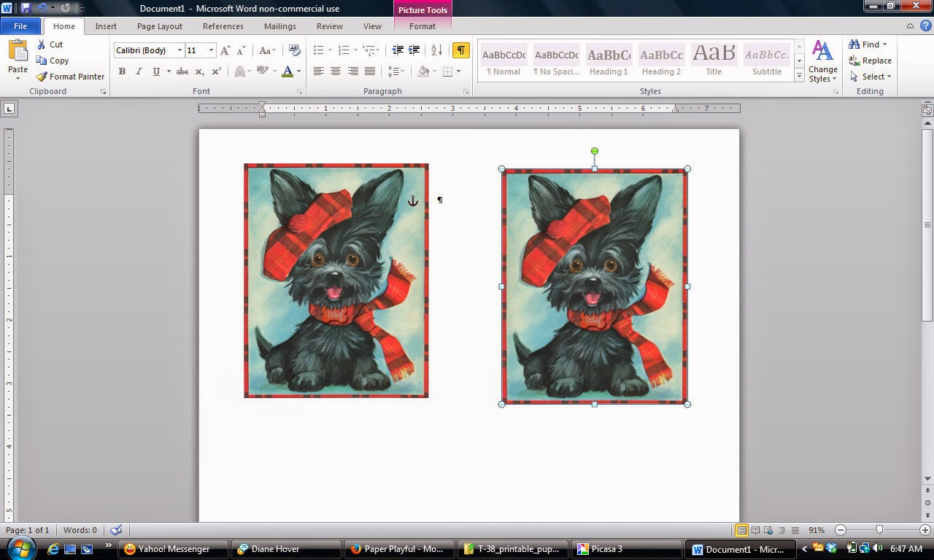
Task: Activate the Format Painter brush
Action: pyautogui.click(x=70, y=77)
